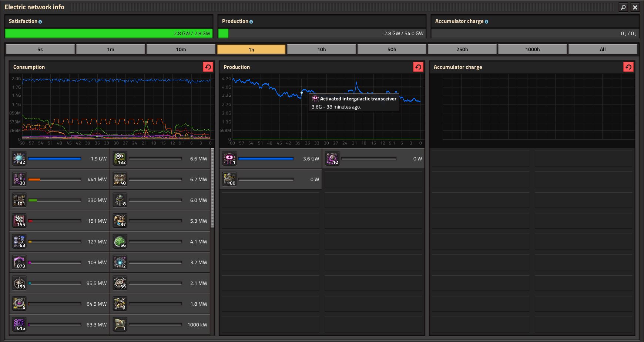Click the Satisfaction progress bar
Image resolution: width=644 pixels, height=342 pixels.
109,33
